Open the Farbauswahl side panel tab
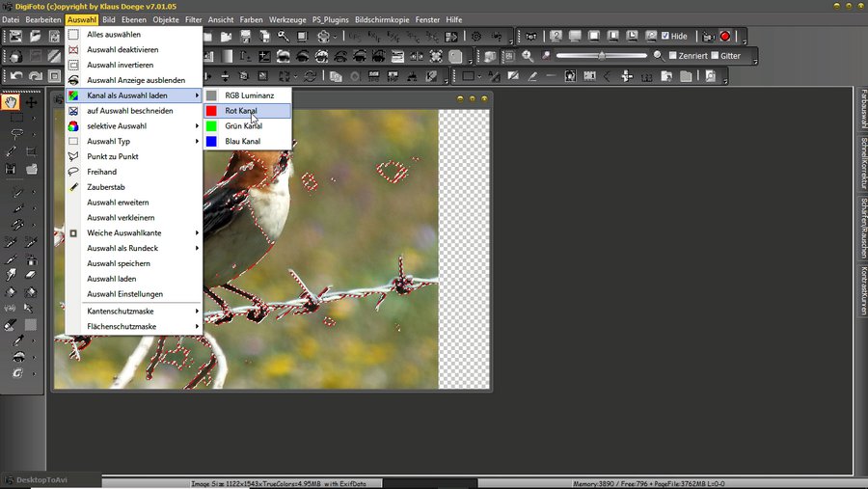The image size is (868, 489). pos(862,111)
